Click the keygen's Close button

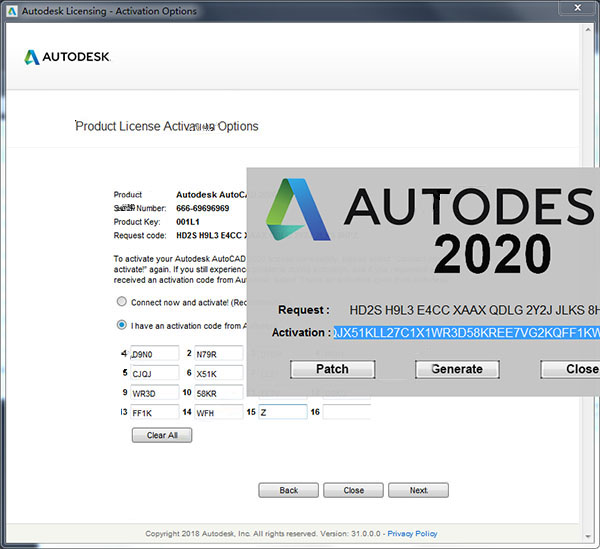point(570,369)
